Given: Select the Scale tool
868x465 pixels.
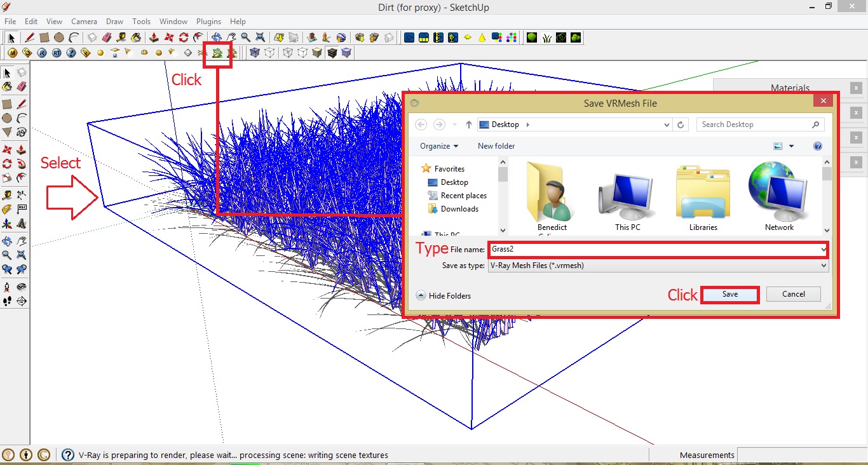Looking at the screenshot, I should click(x=7, y=179).
